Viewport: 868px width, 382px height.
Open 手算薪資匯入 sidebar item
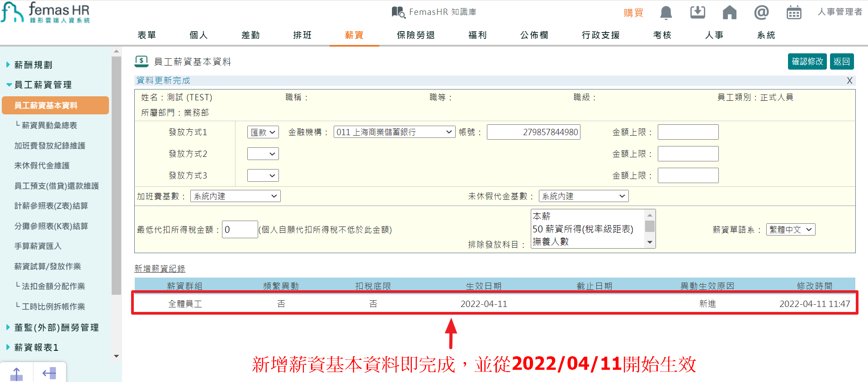tap(38, 246)
